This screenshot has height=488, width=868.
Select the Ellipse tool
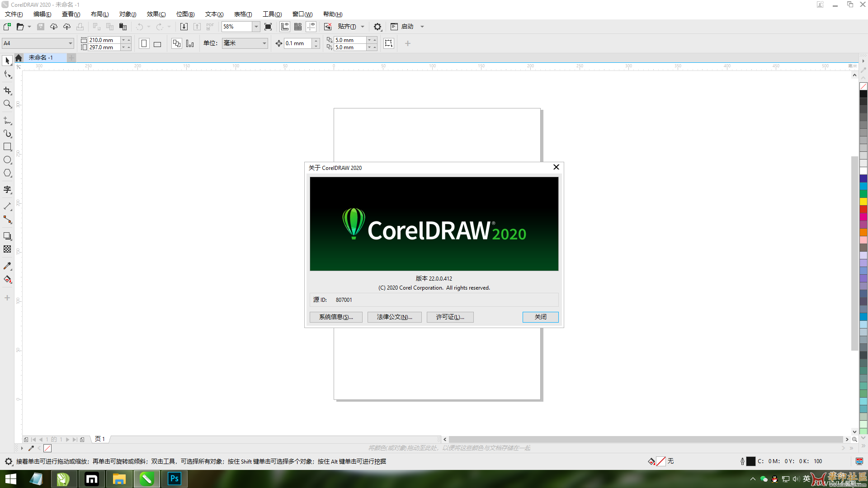7,160
